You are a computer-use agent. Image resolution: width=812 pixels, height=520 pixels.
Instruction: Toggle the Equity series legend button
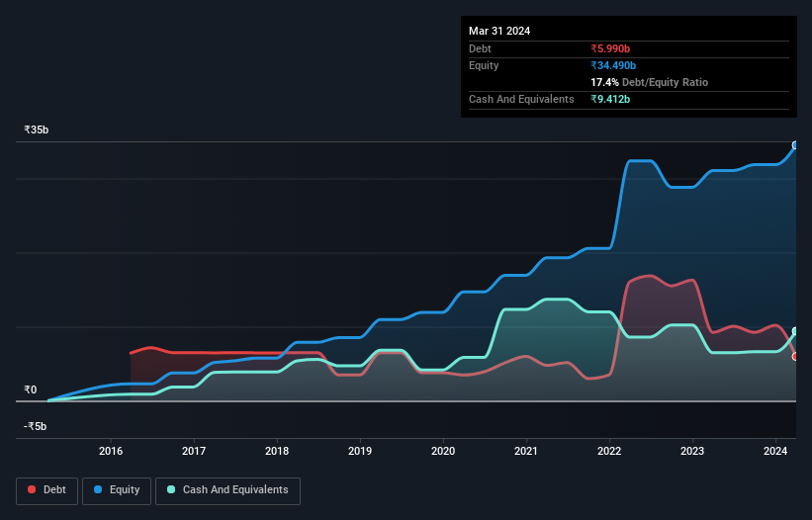tap(117, 490)
